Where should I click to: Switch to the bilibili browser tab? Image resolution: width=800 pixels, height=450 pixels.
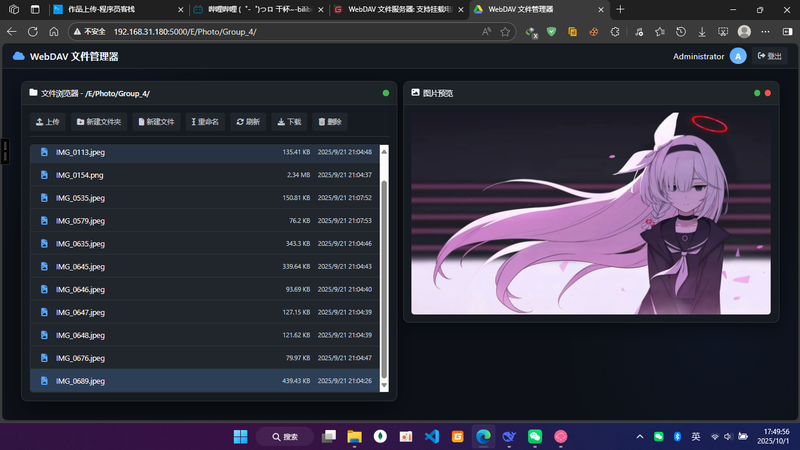tap(259, 9)
